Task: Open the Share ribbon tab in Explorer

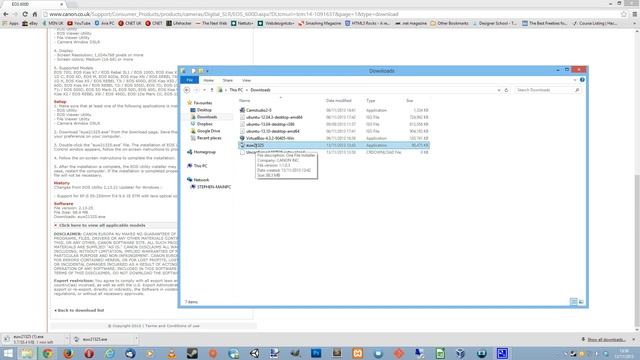Action: (x=227, y=80)
